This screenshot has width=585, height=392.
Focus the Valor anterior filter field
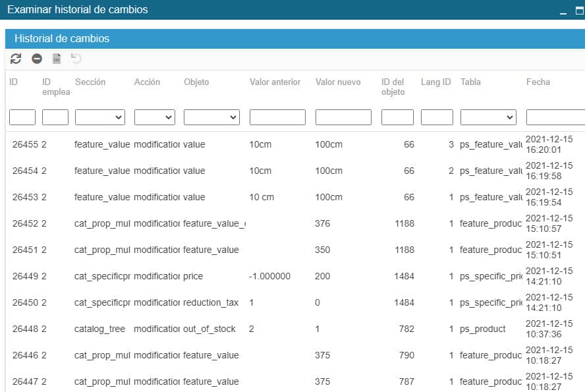(x=277, y=117)
